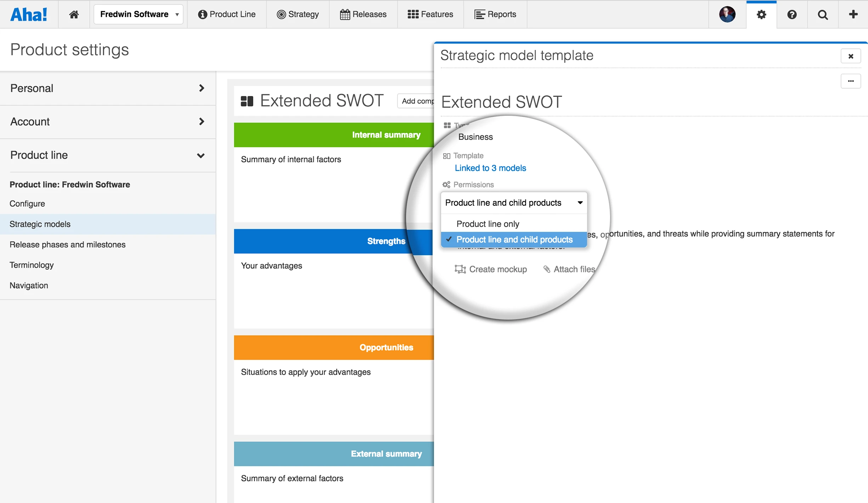Choose checked 'Product line and child products' option
The height and width of the screenshot is (503, 868).
tap(514, 240)
